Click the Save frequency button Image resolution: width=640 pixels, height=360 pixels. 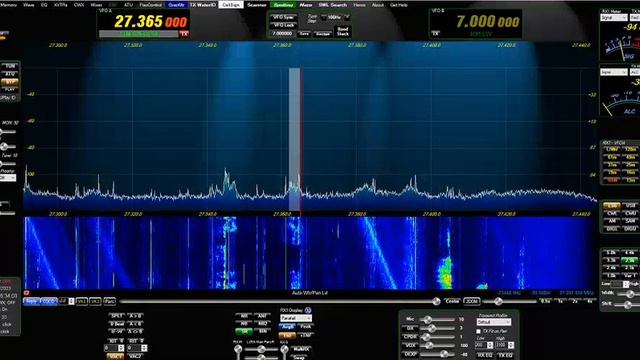(x=304, y=34)
